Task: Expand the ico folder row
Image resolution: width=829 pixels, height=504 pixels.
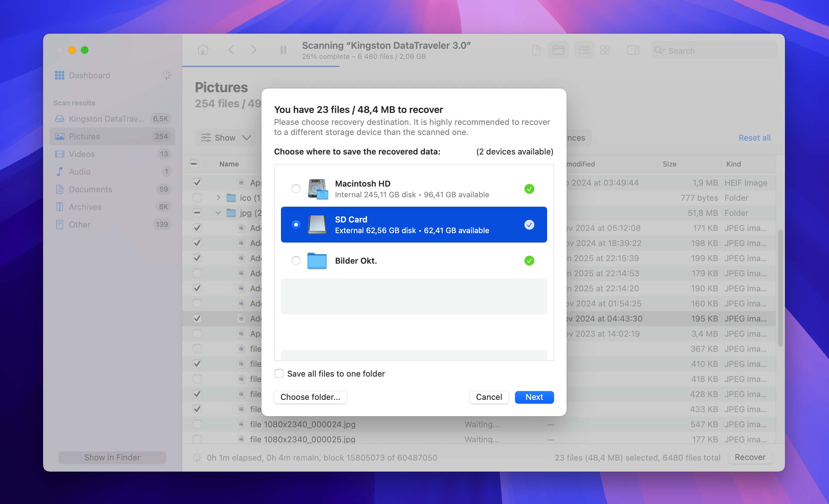Action: tap(218, 198)
